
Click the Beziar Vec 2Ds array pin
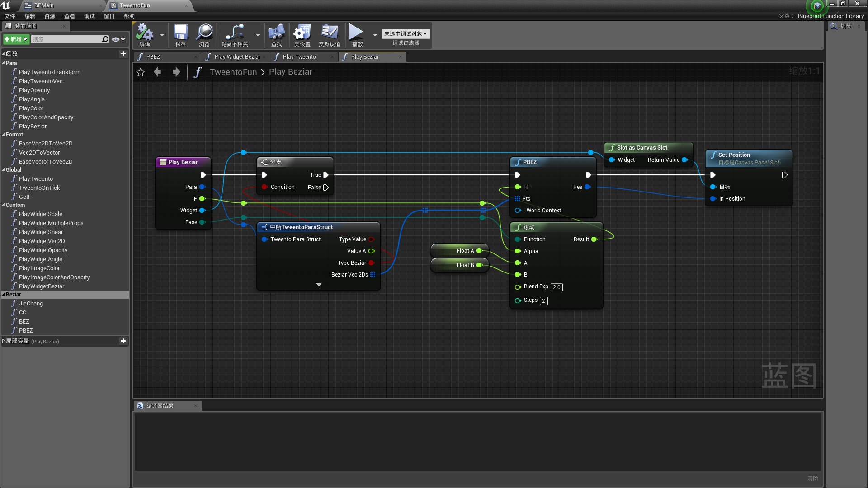[373, 275]
